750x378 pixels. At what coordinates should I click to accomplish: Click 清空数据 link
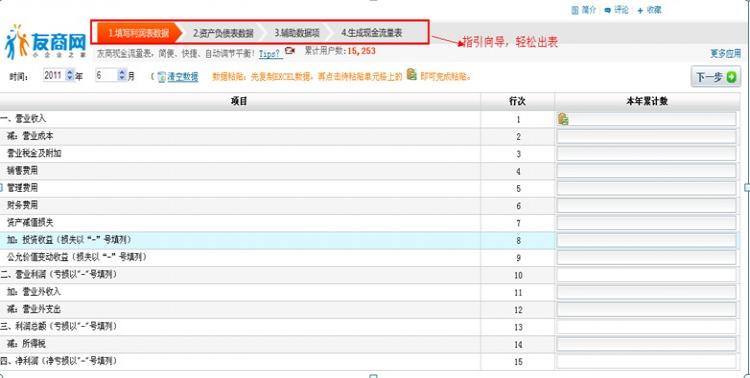point(183,77)
